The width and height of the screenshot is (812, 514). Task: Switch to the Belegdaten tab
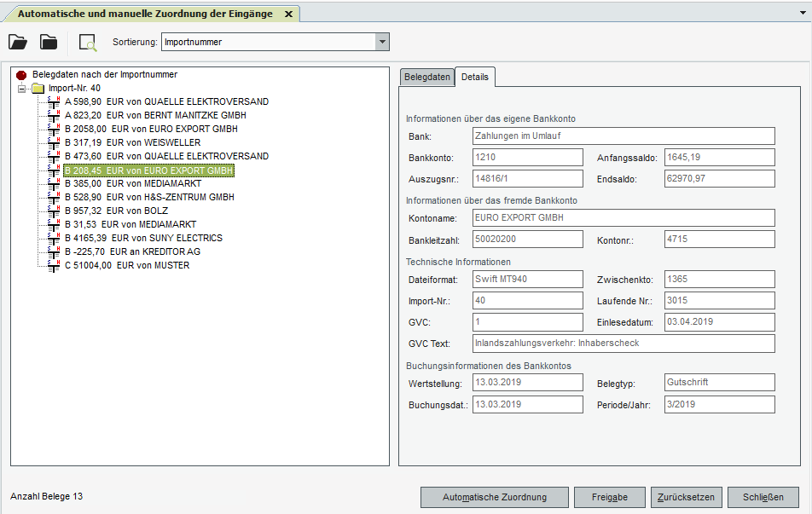427,77
